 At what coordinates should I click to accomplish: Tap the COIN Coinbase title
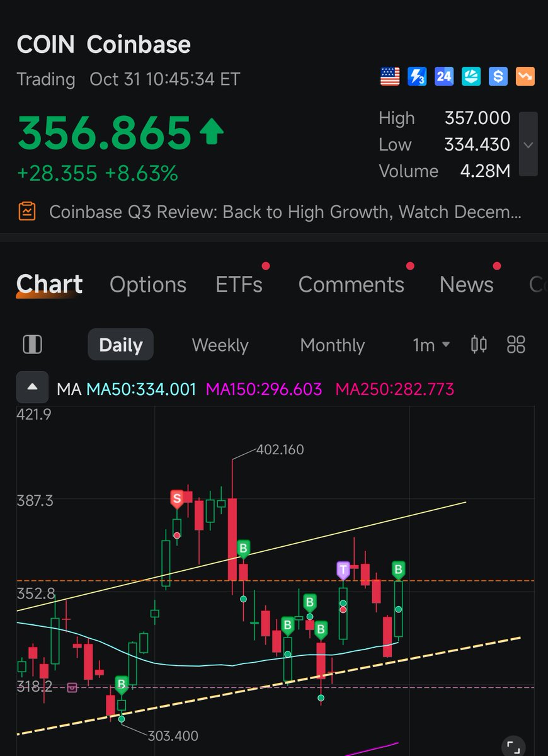(x=104, y=45)
